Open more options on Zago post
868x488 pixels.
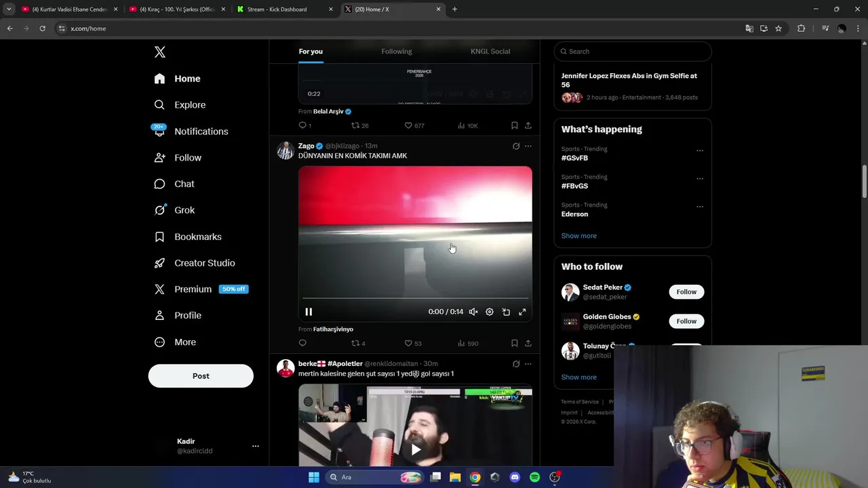pos(528,146)
